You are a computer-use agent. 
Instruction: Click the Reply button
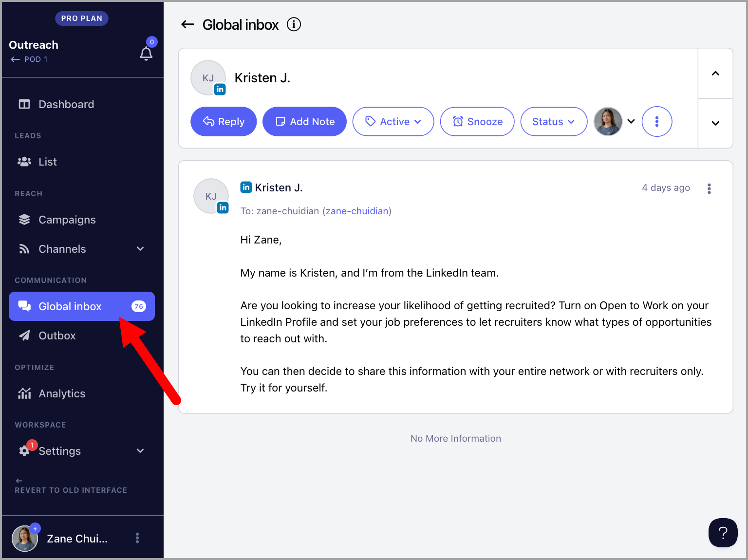click(x=224, y=122)
